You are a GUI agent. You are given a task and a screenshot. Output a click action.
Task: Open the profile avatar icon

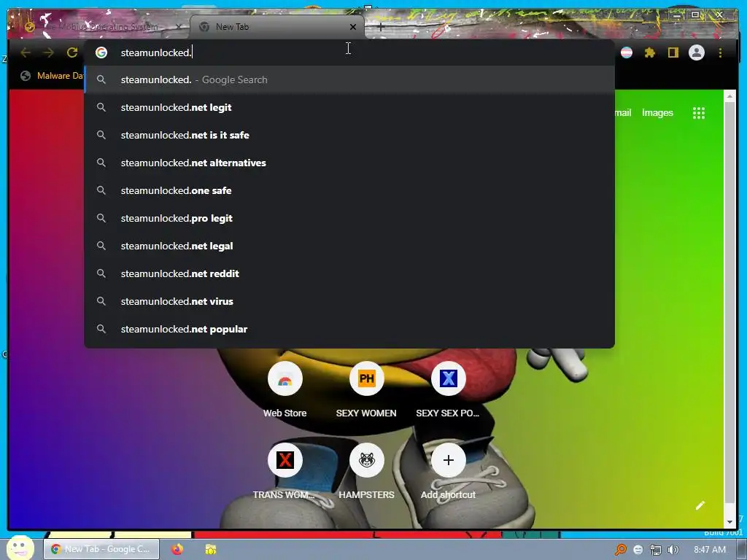click(x=697, y=52)
